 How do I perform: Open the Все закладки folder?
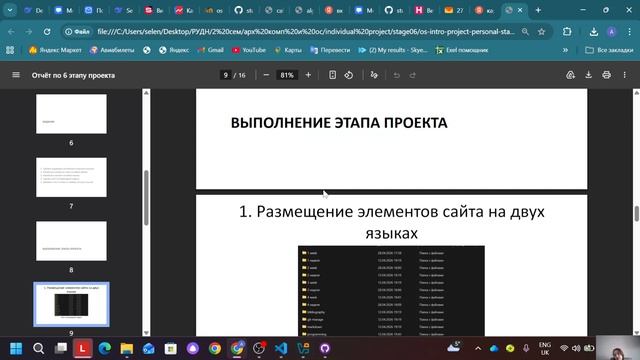point(609,50)
